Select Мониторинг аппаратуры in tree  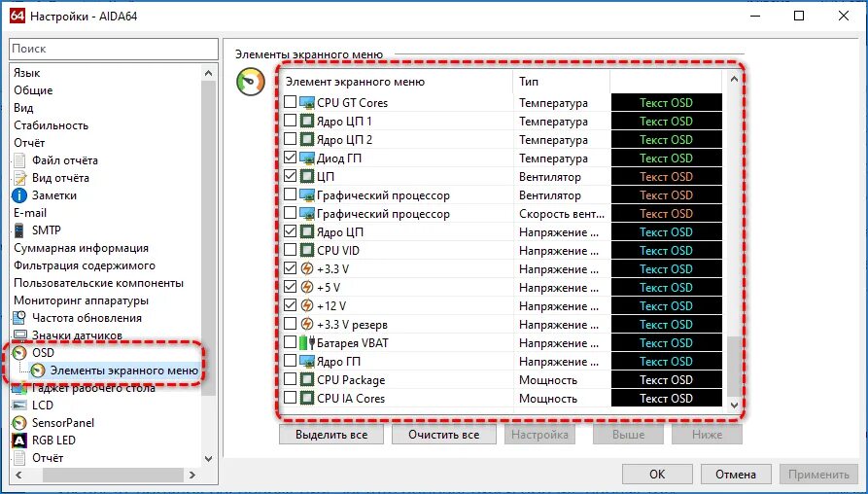click(x=81, y=300)
